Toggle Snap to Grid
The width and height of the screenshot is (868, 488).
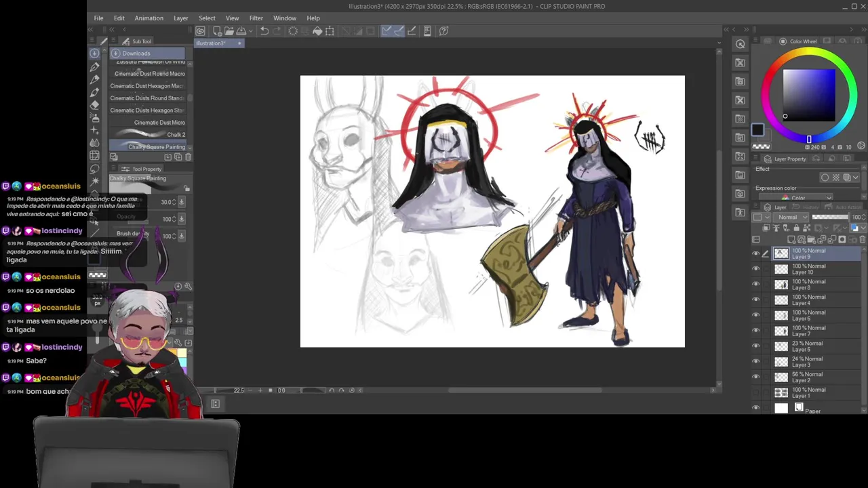coord(413,30)
